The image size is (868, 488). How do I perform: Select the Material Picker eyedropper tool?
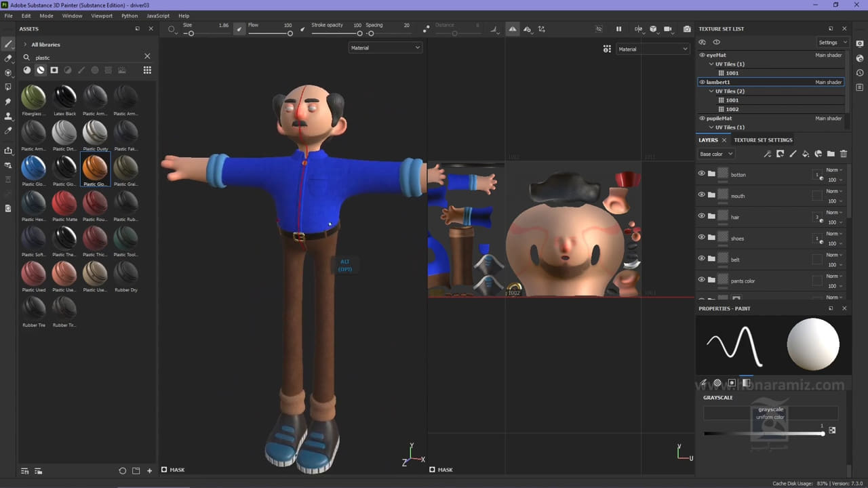coord(8,130)
